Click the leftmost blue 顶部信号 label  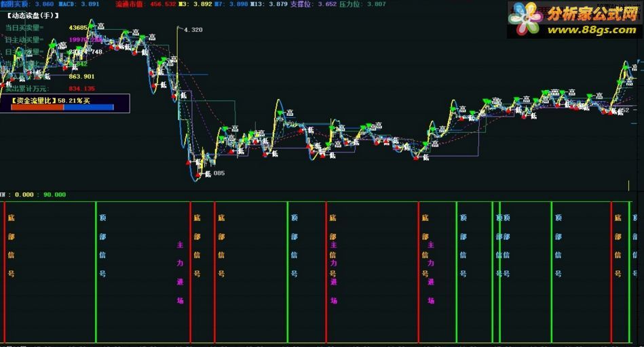pos(102,245)
